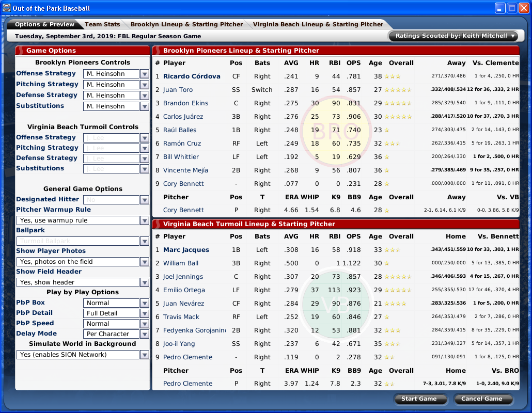The height and width of the screenshot is (413, 532).
Task: Click the red icon beside Game Options header
Action: click(x=20, y=51)
